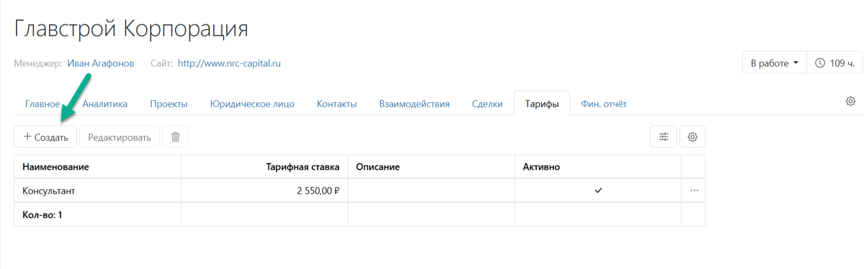The width and height of the screenshot is (868, 269).
Task: Sort by the Наименование column header
Action: pos(56,167)
